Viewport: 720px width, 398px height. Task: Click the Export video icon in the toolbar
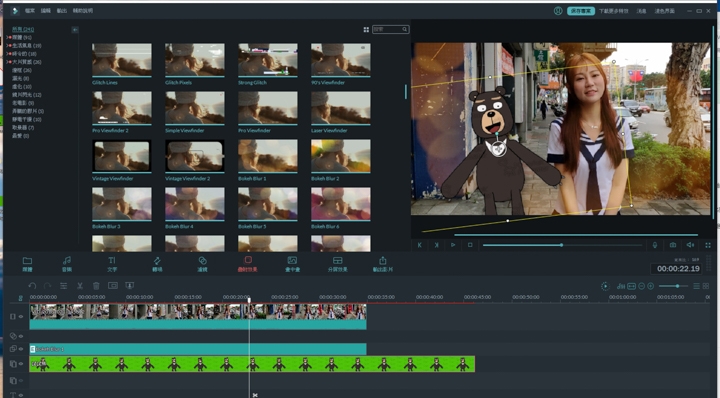click(382, 264)
